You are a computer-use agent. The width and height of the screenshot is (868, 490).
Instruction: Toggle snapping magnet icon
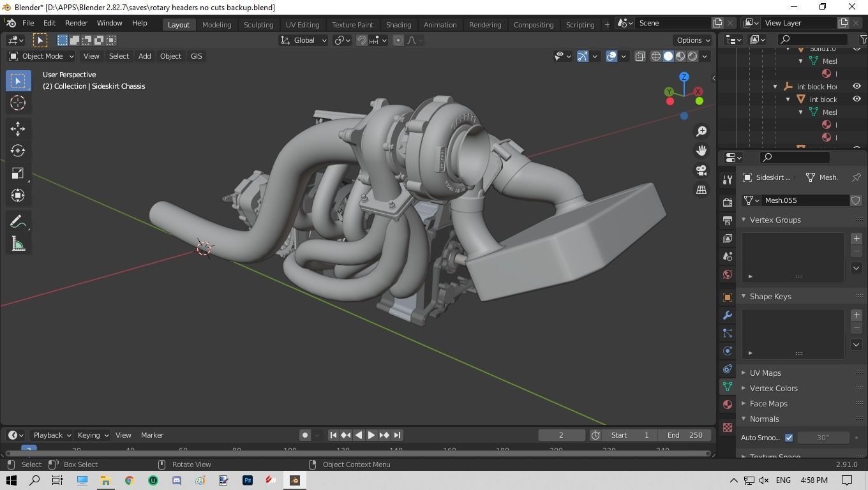pyautogui.click(x=362, y=40)
